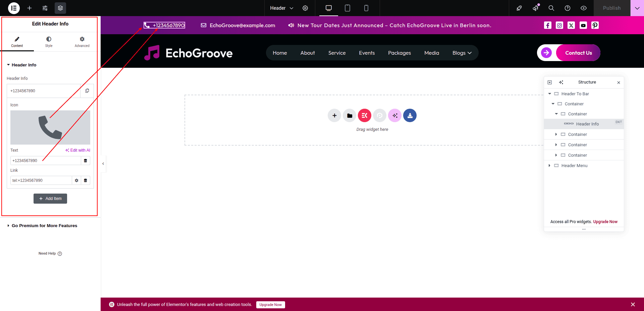Open page settings gear icon

[x=305, y=8]
